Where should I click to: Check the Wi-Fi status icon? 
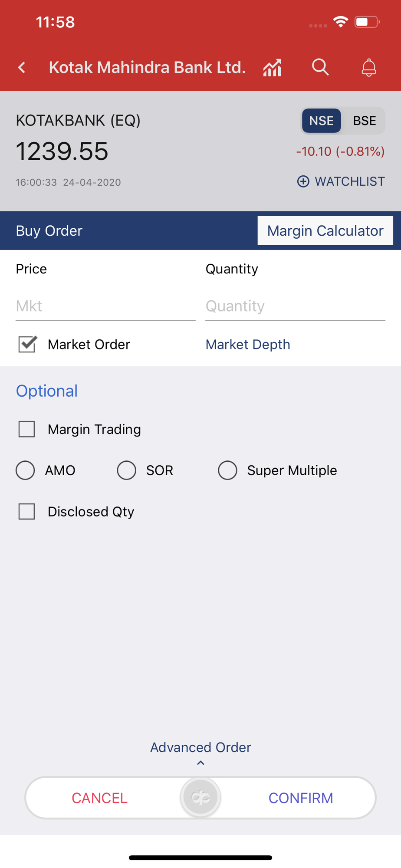click(341, 22)
